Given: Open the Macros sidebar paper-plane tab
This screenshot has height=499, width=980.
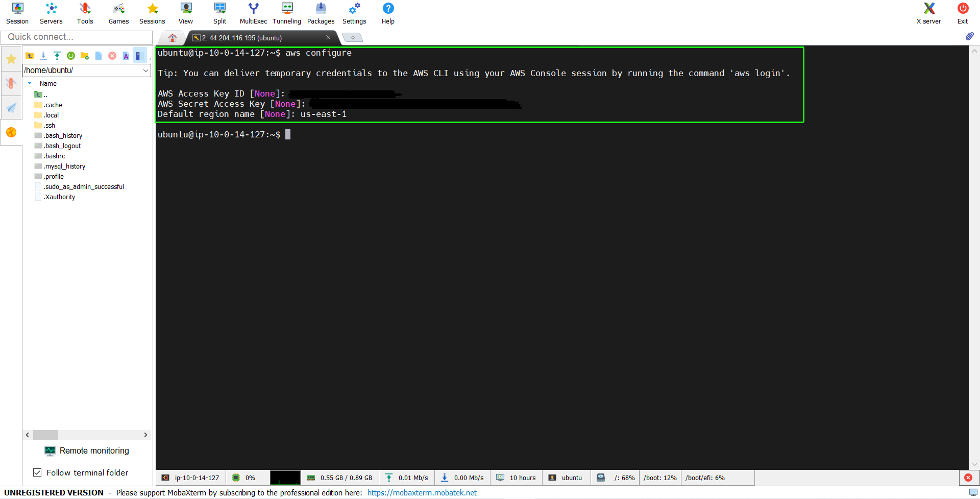Looking at the screenshot, I should click(11, 108).
